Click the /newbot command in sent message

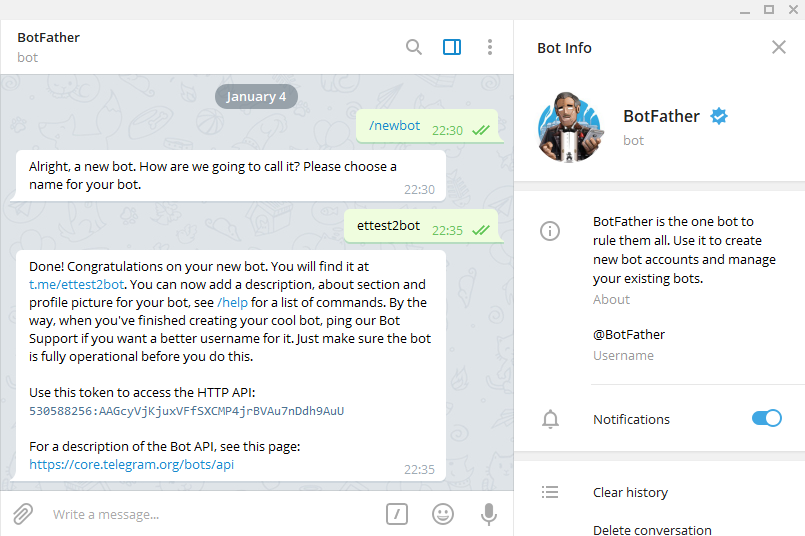[x=394, y=126]
